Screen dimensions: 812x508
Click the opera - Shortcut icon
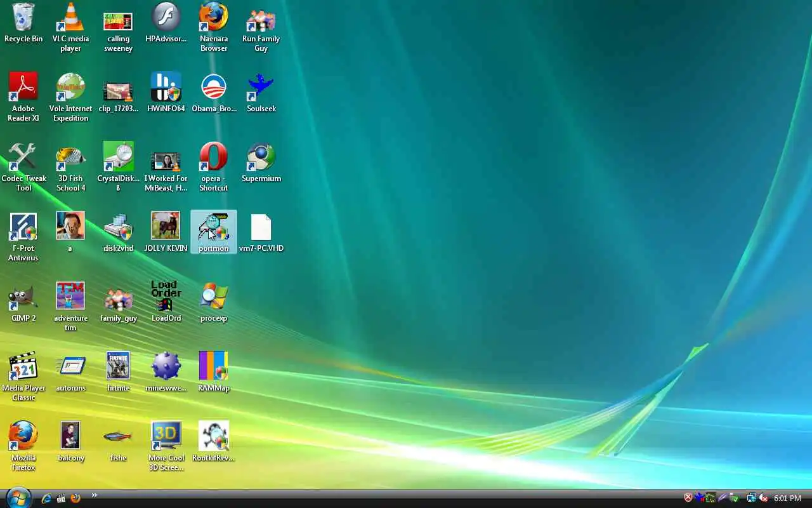[x=214, y=167]
